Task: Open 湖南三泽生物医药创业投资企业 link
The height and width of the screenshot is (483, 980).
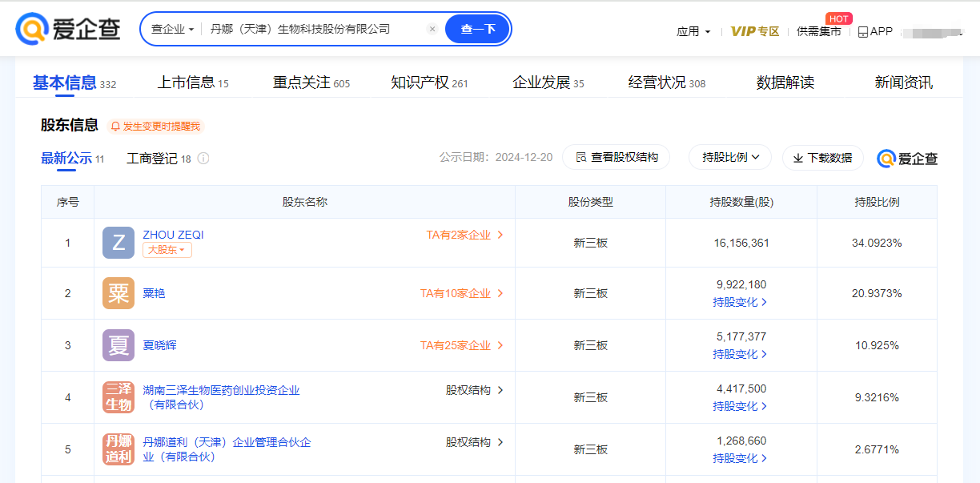Action: click(221, 397)
